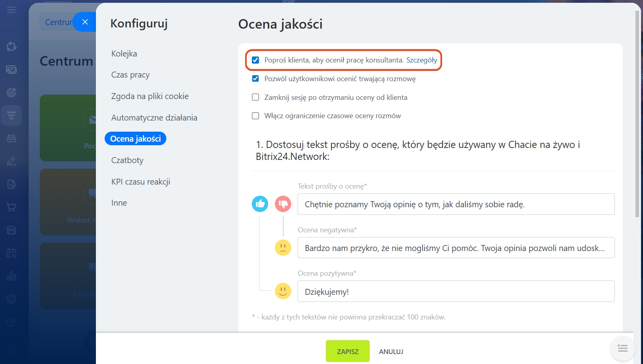Uncheck 'Pozwól użytkownikowi ocenić trwającą rozmowę'

255,79
